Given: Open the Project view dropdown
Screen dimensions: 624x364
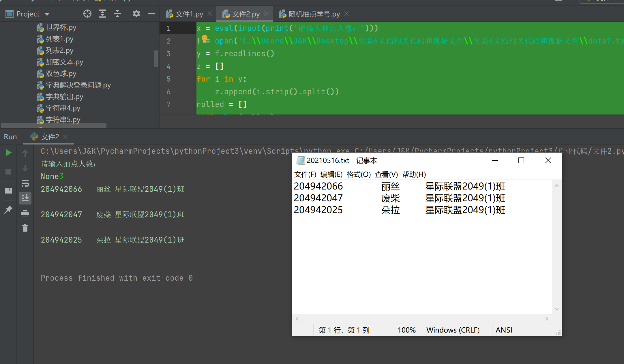Looking at the screenshot, I should 47,14.
